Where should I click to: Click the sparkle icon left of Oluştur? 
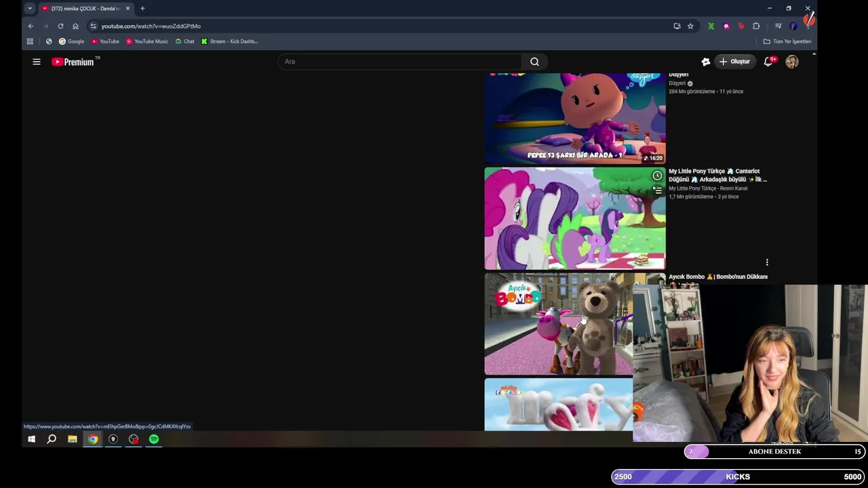705,62
